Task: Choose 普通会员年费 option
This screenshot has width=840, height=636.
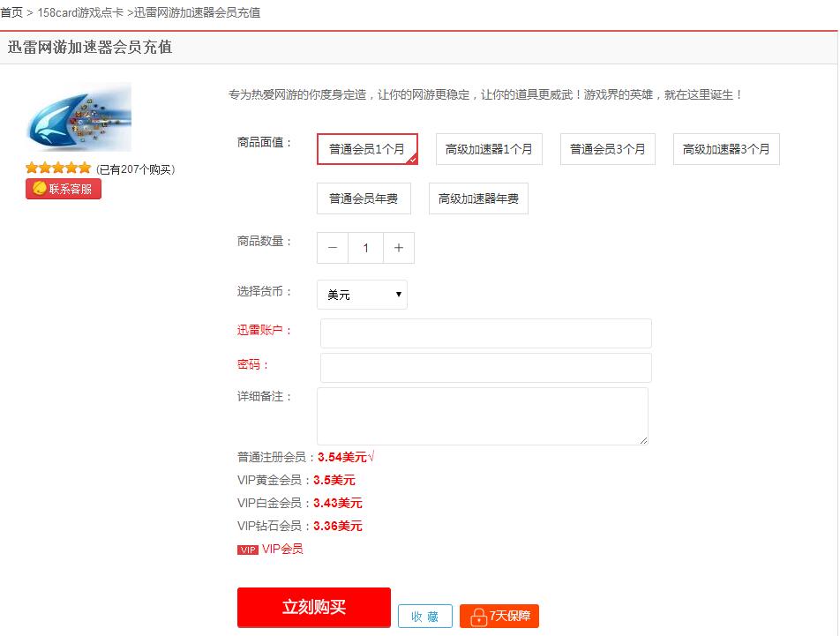Action: point(364,198)
